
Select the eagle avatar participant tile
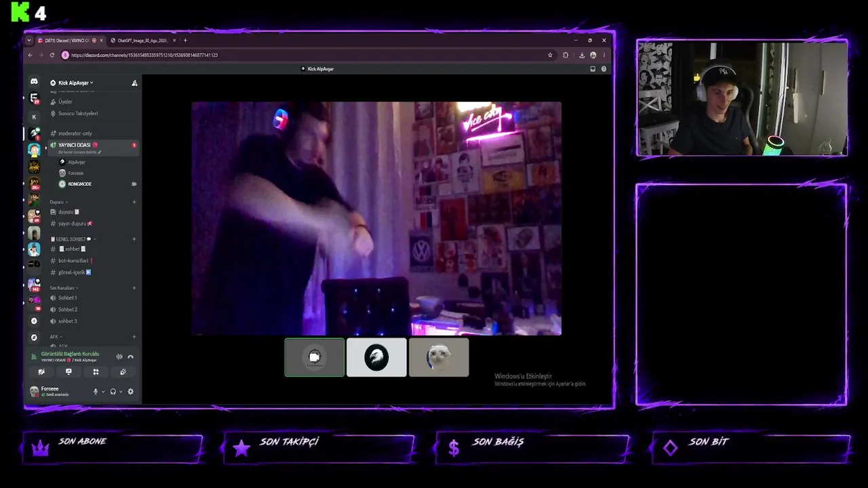point(376,357)
